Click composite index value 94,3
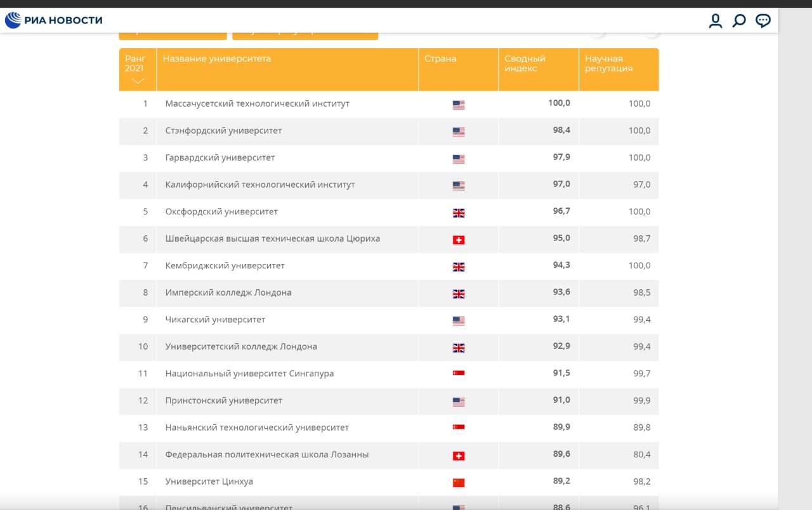The width and height of the screenshot is (812, 510). coord(561,265)
